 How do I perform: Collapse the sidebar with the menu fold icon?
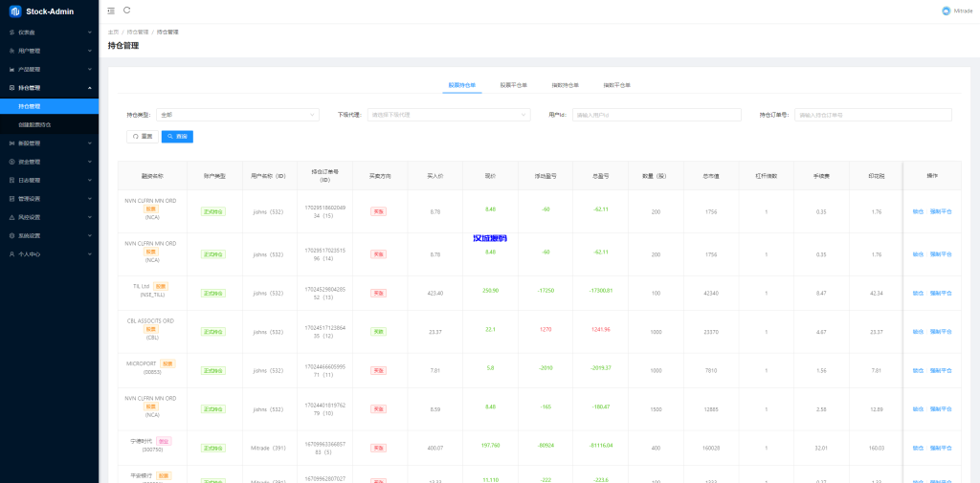coord(111,11)
